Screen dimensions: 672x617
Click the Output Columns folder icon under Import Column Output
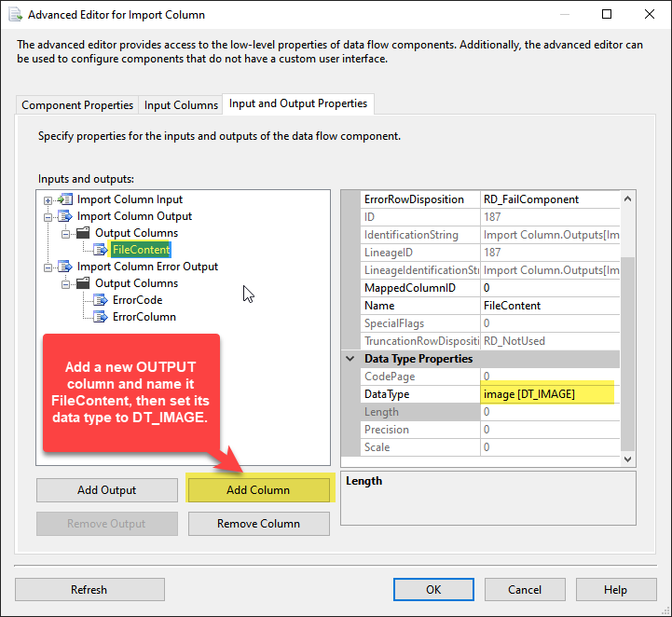(83, 233)
